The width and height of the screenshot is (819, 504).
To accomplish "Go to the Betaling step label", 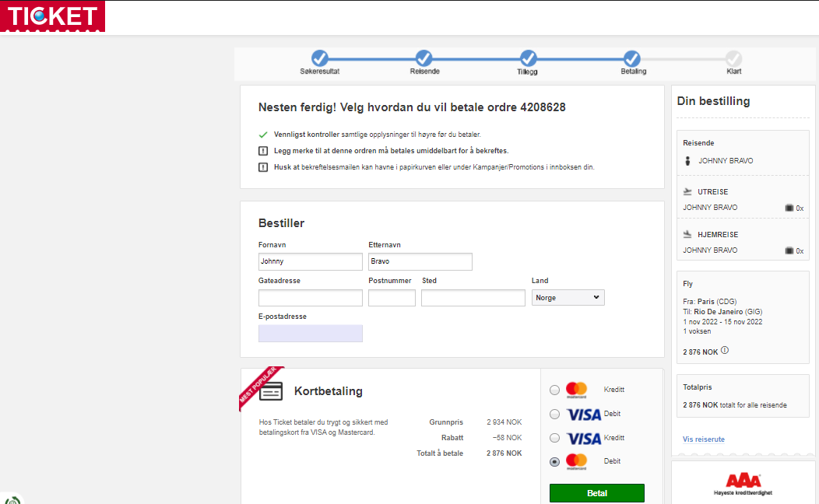I will pos(633,72).
